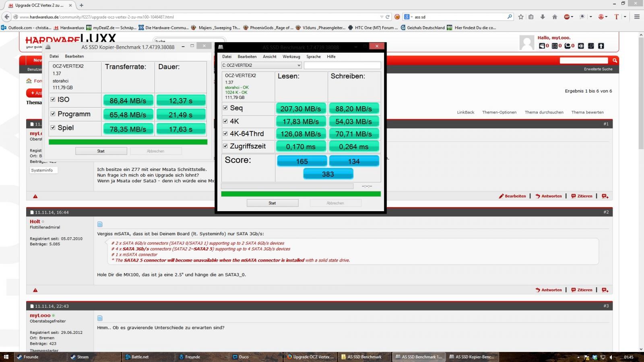The height and width of the screenshot is (362, 644).
Task: Open Werkzeug menu in AS SSD Benchmark
Action: [291, 57]
